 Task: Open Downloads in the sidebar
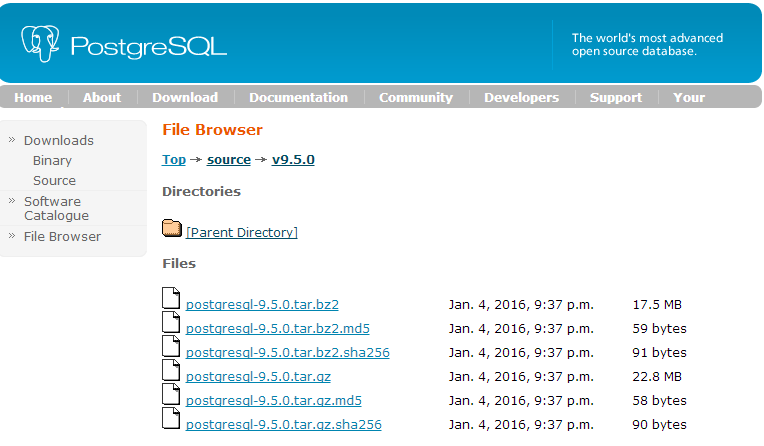(59, 140)
